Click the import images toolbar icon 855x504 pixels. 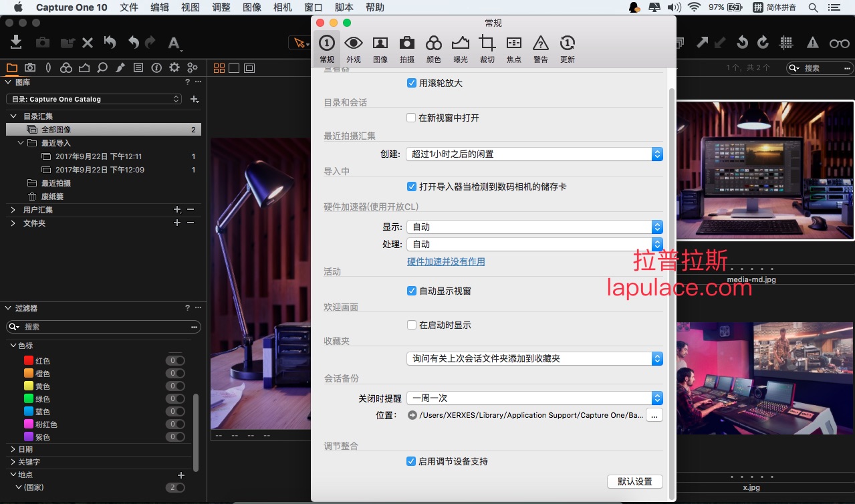tap(16, 42)
